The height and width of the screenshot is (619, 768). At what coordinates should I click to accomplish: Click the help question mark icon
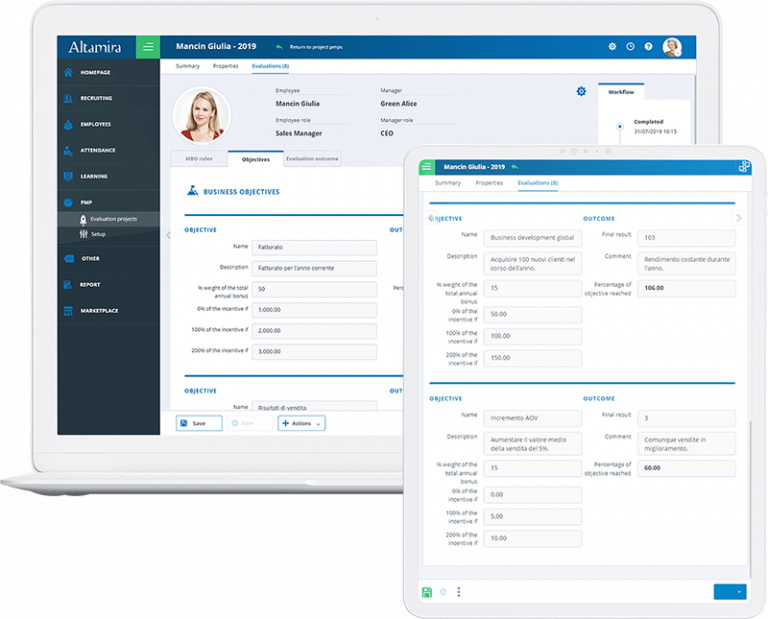(648, 47)
